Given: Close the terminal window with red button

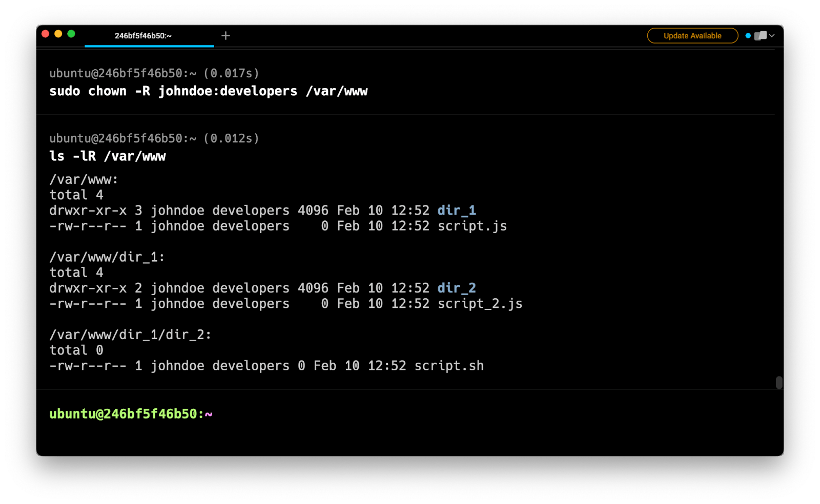Looking at the screenshot, I should click(45, 34).
